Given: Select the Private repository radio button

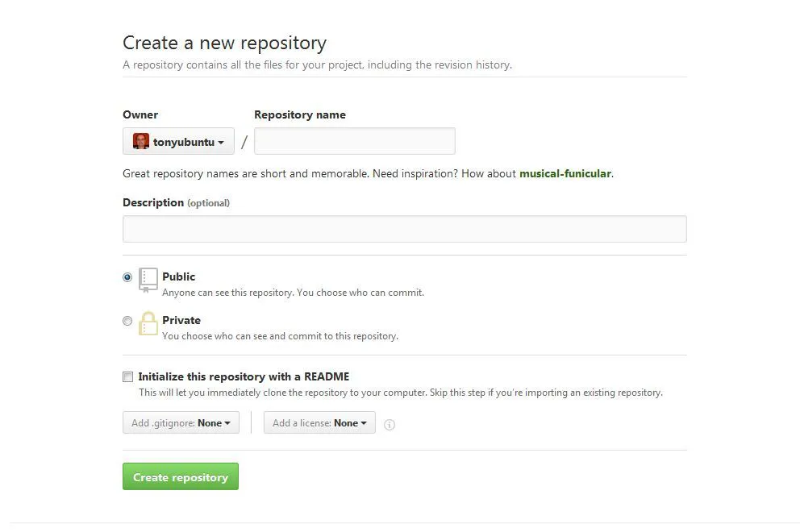Looking at the screenshot, I should coord(127,321).
